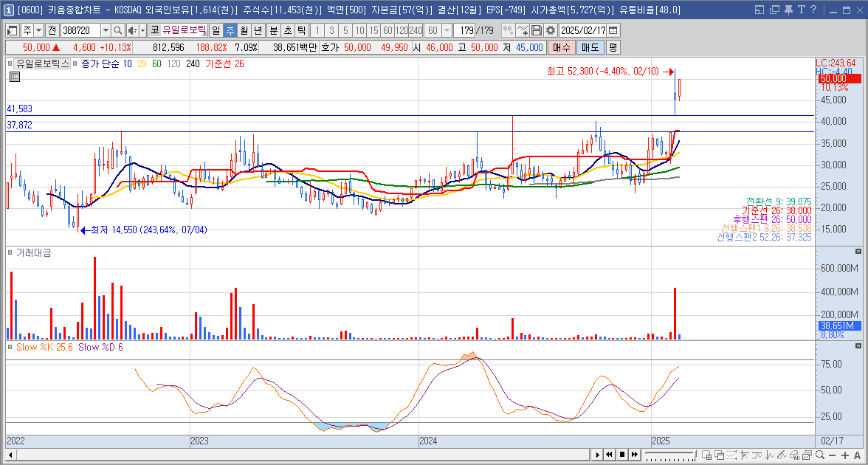Click the rewind double-arrow playback button
The width and height of the screenshot is (868, 465).
(x=609, y=455)
